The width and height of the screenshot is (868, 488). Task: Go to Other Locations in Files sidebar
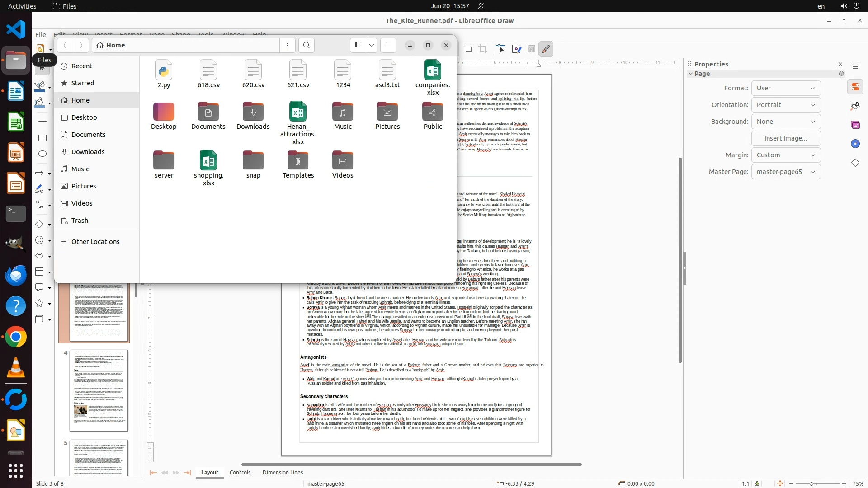95,242
